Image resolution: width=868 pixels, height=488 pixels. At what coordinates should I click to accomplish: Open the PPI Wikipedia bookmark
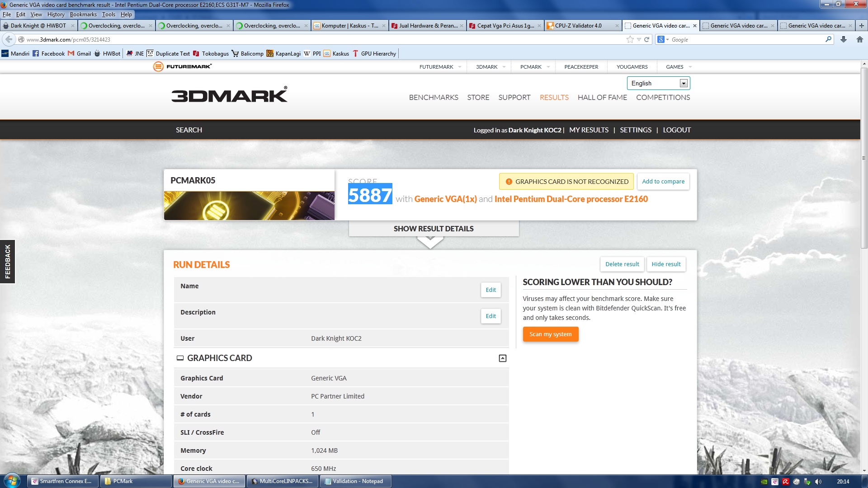(x=312, y=53)
